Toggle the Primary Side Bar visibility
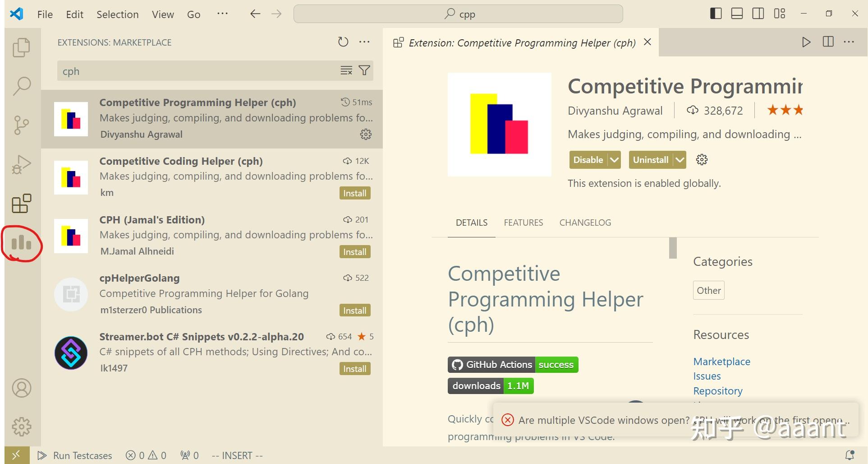The width and height of the screenshot is (868, 464). [x=715, y=14]
